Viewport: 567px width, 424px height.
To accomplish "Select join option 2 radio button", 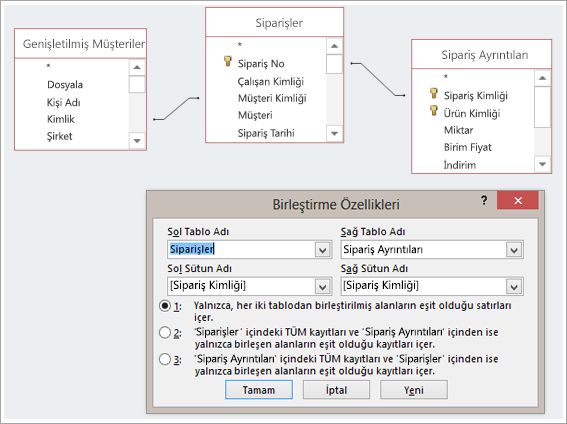I will point(165,332).
